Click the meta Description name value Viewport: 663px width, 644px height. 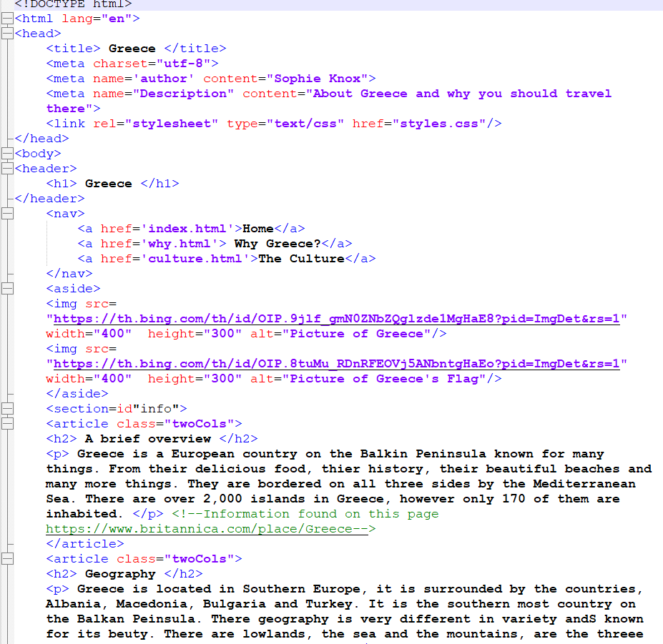[x=183, y=94]
